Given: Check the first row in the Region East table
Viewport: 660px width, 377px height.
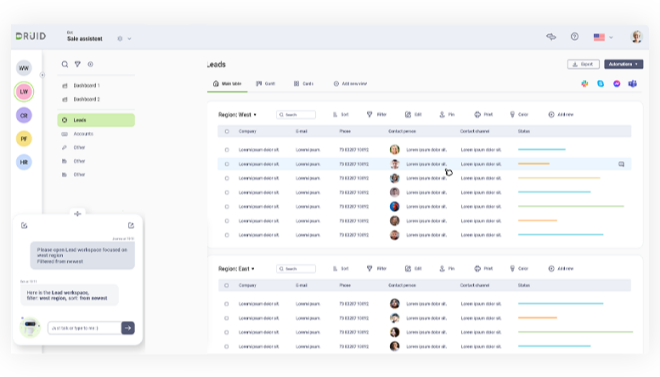Looking at the screenshot, I should pyautogui.click(x=227, y=304).
